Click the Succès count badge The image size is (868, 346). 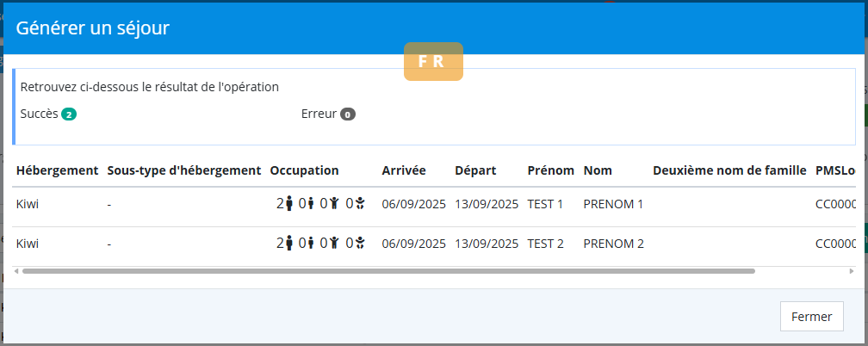69,114
